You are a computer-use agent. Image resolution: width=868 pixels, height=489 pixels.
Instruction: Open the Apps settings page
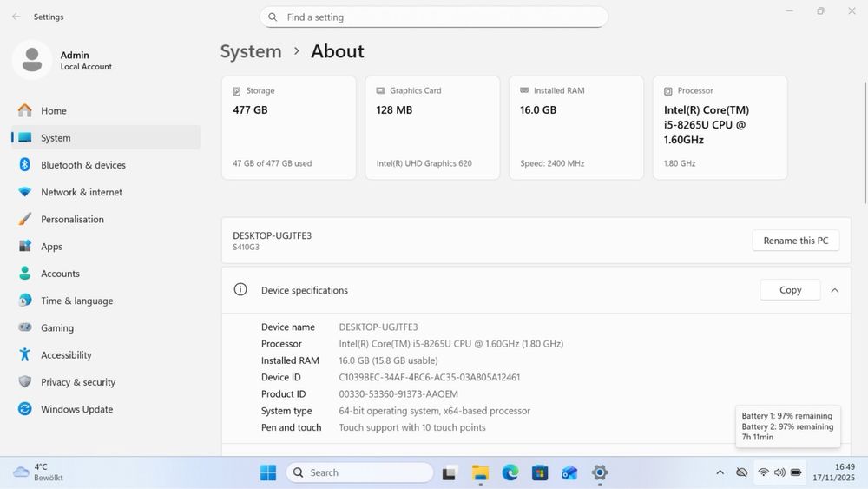106,247
